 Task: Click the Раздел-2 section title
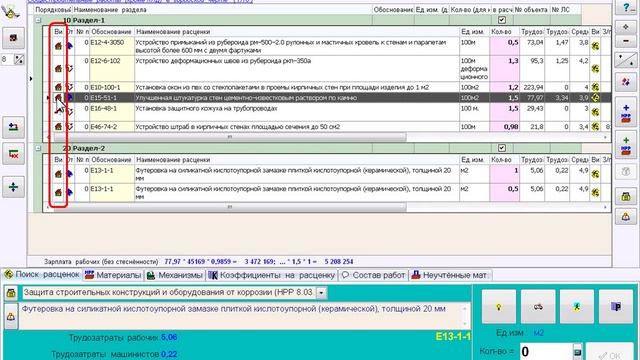pyautogui.click(x=88, y=148)
